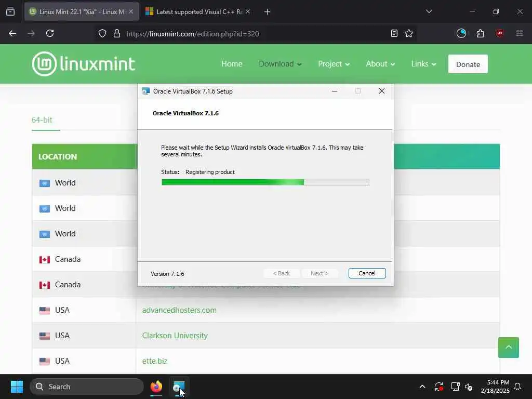Viewport: 532px width, 399px height.
Task: Switch to the Linux Mint 22.1 tab
Action: point(82,11)
